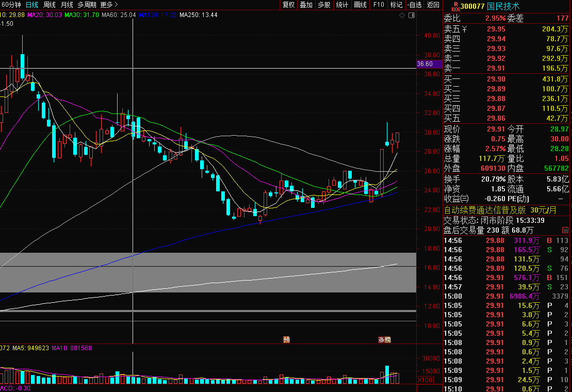Click the red R 1000 marker by stock code
This screenshot has height=392, width=572.
455,7
